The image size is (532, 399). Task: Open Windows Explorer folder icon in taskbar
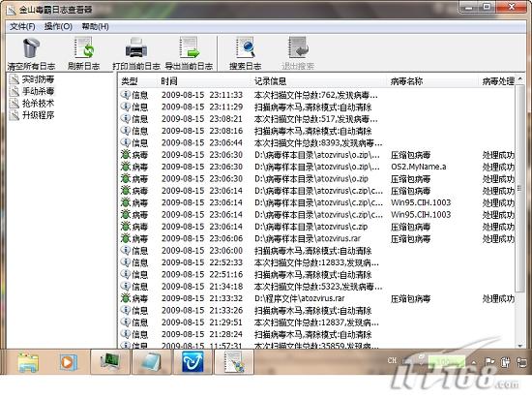point(28,362)
